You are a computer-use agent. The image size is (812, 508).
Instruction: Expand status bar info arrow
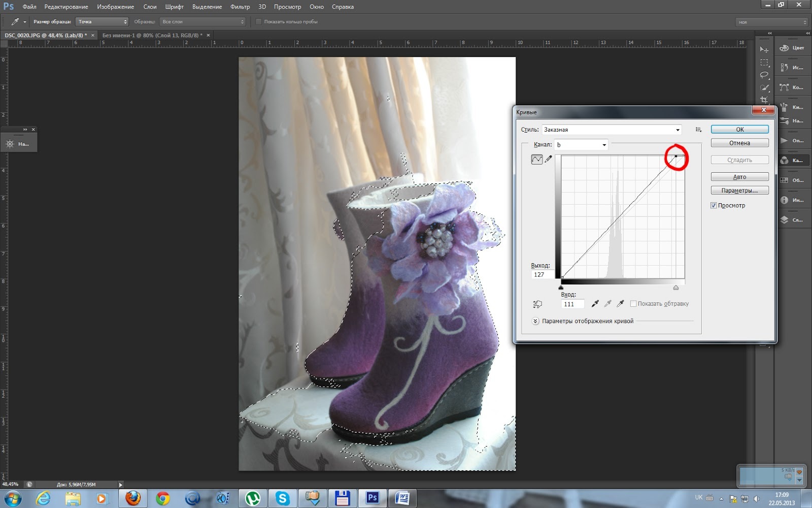(120, 485)
